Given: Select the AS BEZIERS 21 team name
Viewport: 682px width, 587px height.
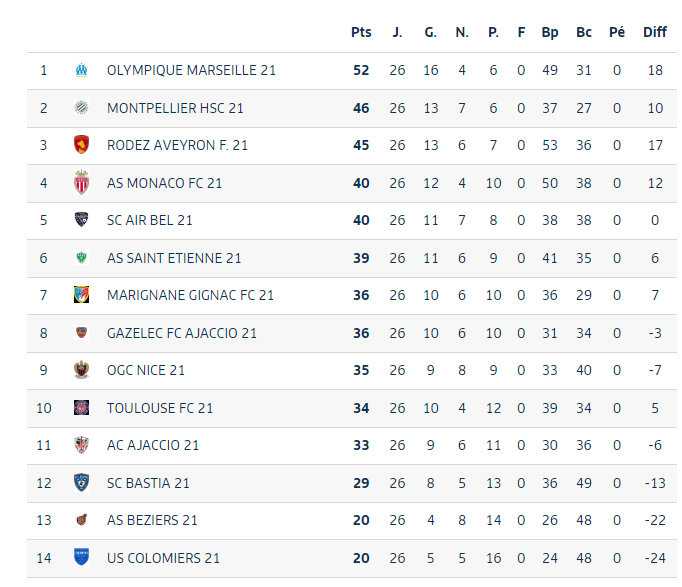Looking at the screenshot, I should coord(152,520).
